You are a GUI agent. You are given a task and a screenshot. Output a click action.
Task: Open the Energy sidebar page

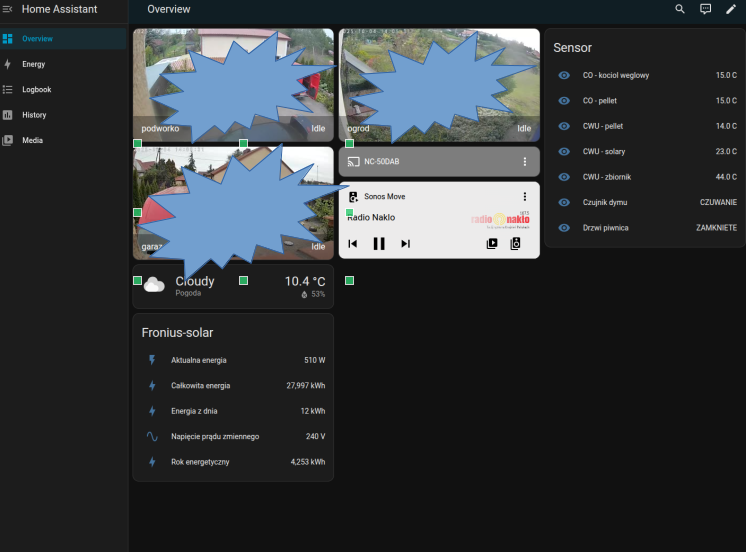[34, 64]
